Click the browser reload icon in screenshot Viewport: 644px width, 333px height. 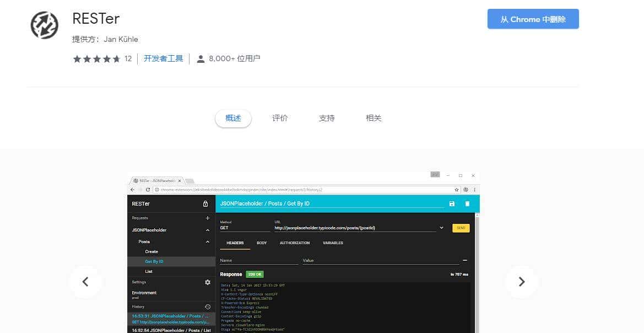(148, 190)
